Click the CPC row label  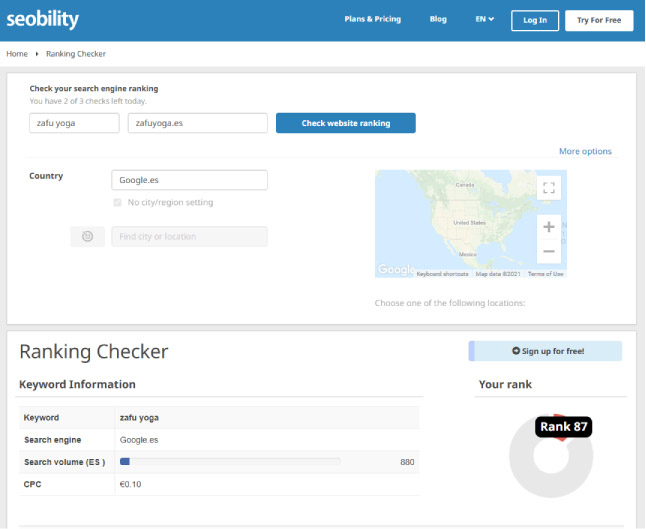[x=33, y=484]
